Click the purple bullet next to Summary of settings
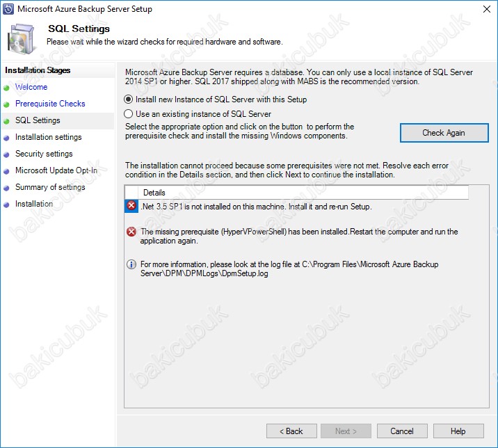Screen dimensions: 498x448 [6, 188]
